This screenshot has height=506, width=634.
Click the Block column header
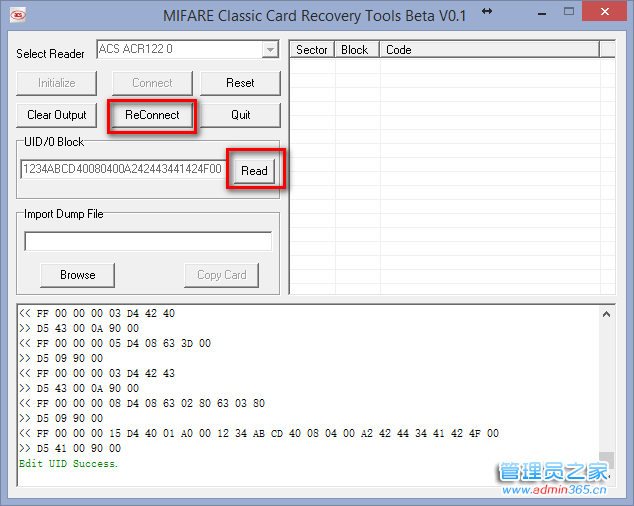357,50
